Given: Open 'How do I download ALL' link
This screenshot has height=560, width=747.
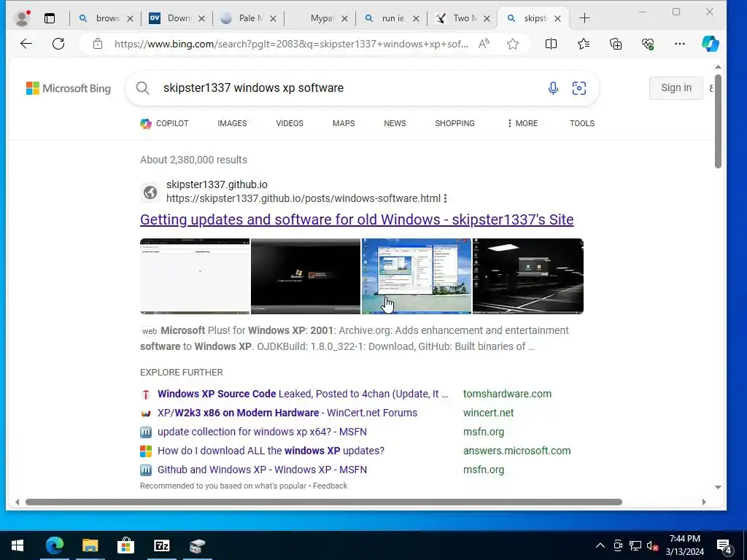Looking at the screenshot, I should 271,451.
